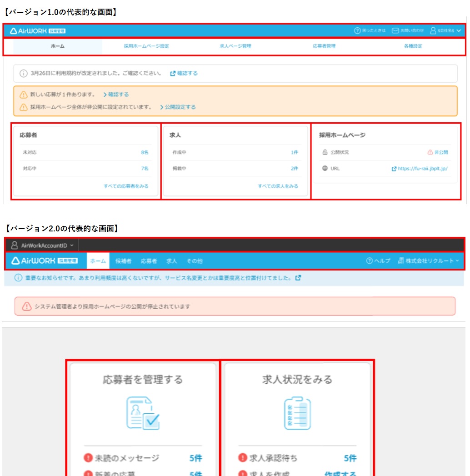Viewport: 470px width, 476px height.
Task: Open お問い合わせ via the envelope icon
Action: click(395, 30)
